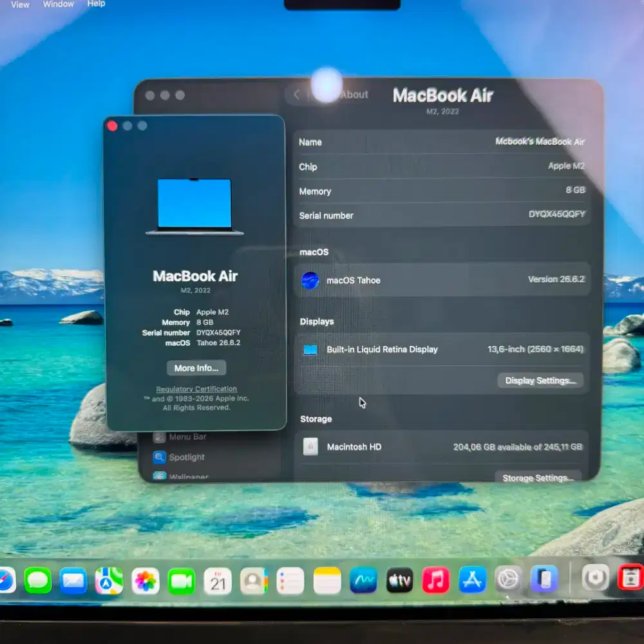644x644 pixels.
Task: Start FaceTime from the Dock
Action: 181,581
